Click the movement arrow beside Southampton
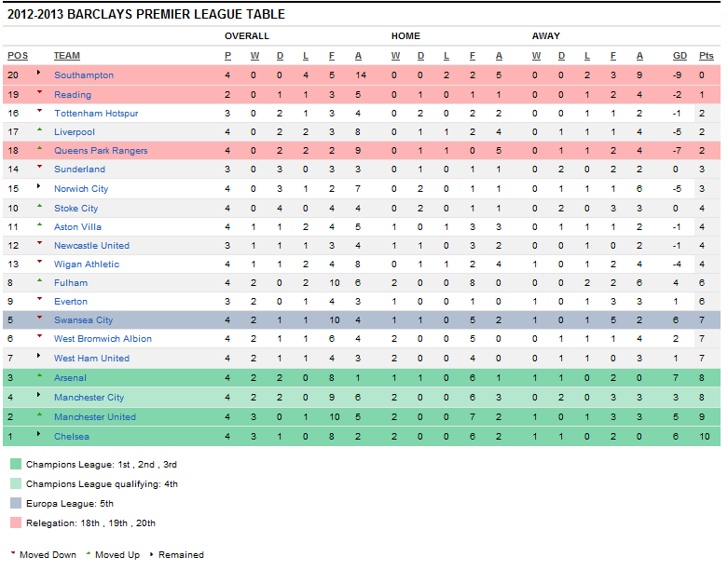Viewport: 728px width, 570px height. [x=39, y=73]
